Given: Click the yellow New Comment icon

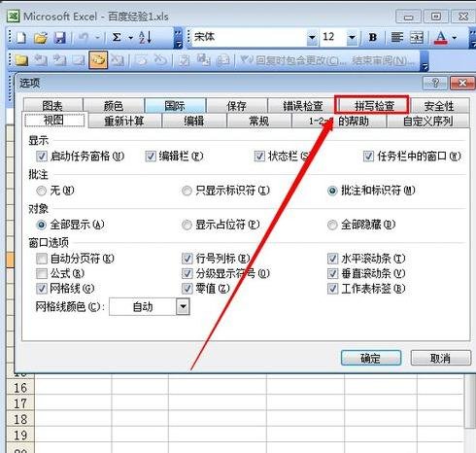Looking at the screenshot, I should (21, 60).
